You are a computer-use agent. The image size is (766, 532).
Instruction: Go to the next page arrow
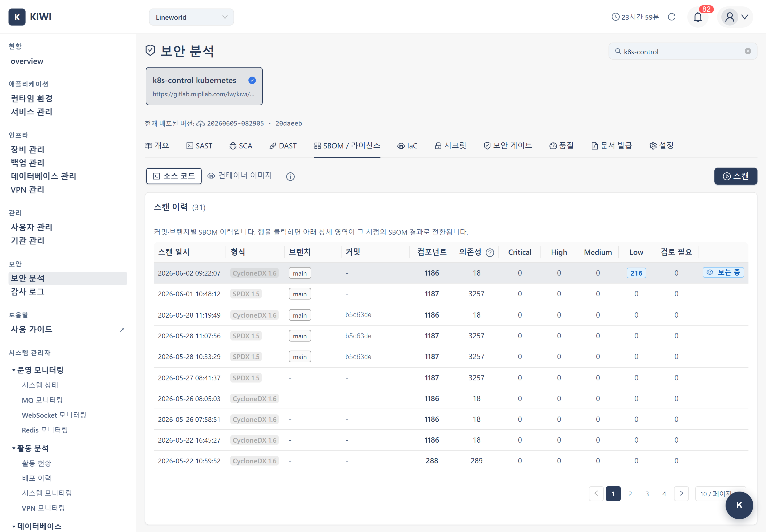click(681, 494)
